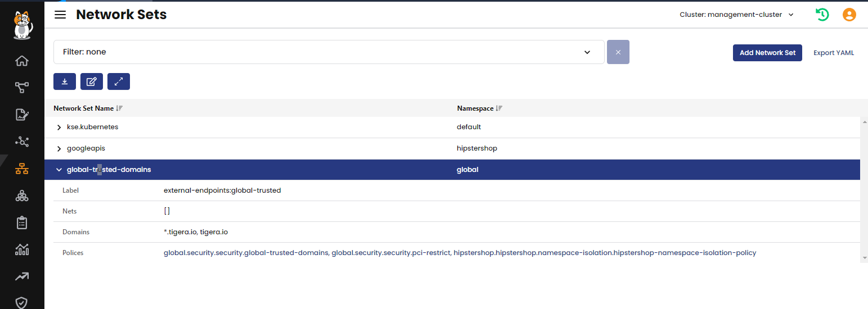The image size is (868, 309).
Task: Click the download toolbar button
Action: (65, 81)
